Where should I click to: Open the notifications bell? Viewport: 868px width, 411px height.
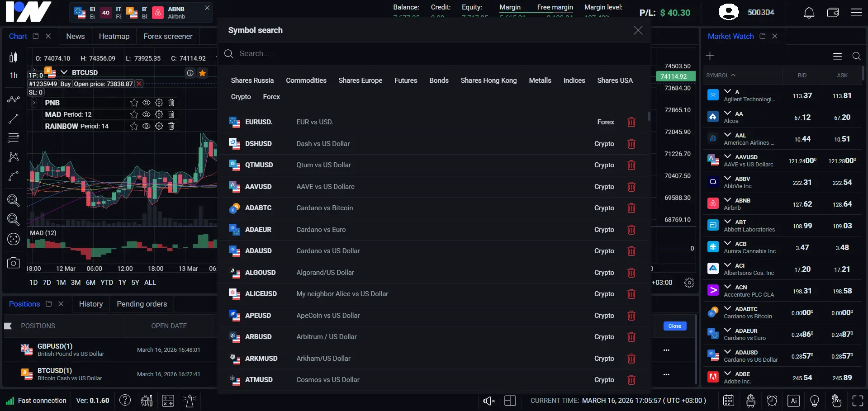click(809, 13)
